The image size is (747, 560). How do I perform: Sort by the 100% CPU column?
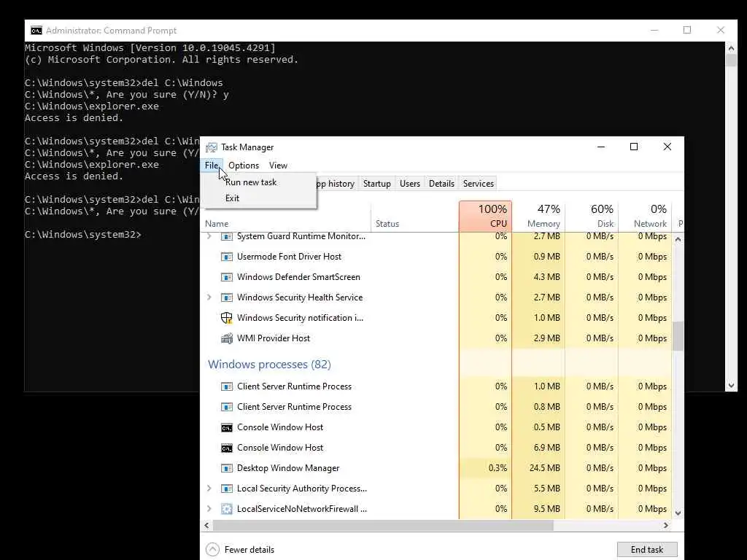[x=485, y=217]
